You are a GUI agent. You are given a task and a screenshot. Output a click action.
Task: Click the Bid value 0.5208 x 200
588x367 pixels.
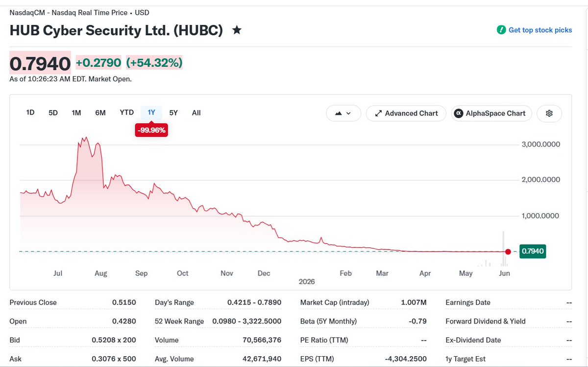114,340
